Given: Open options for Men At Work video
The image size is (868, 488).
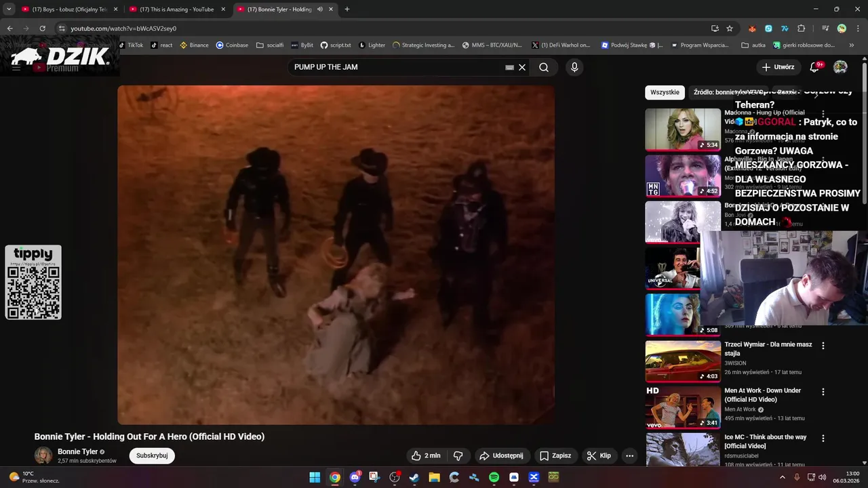Looking at the screenshot, I should [x=823, y=392].
